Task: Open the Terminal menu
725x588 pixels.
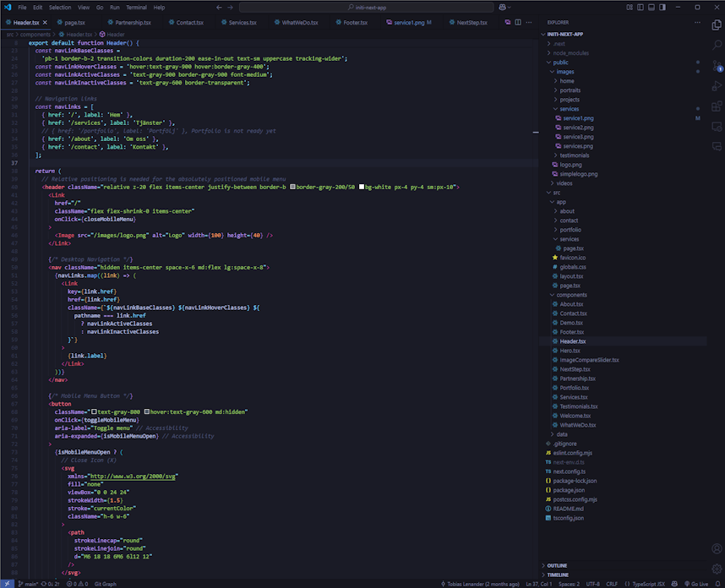Action: point(136,8)
